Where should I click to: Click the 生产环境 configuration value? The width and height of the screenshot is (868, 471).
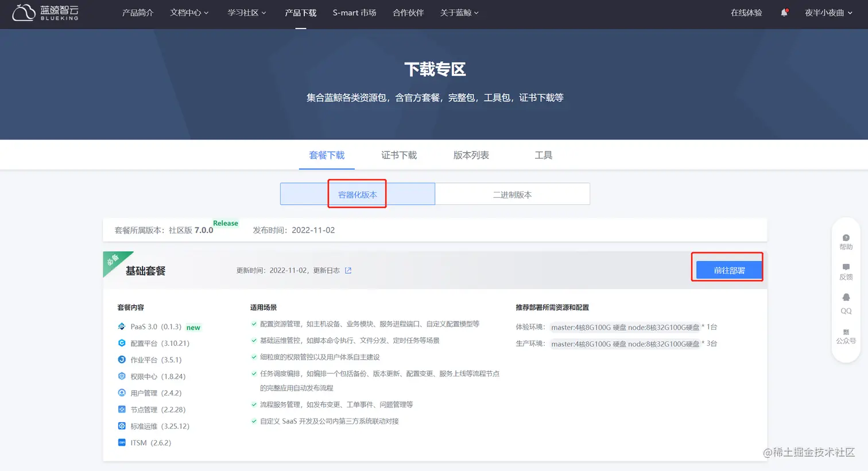pyautogui.click(x=625, y=344)
